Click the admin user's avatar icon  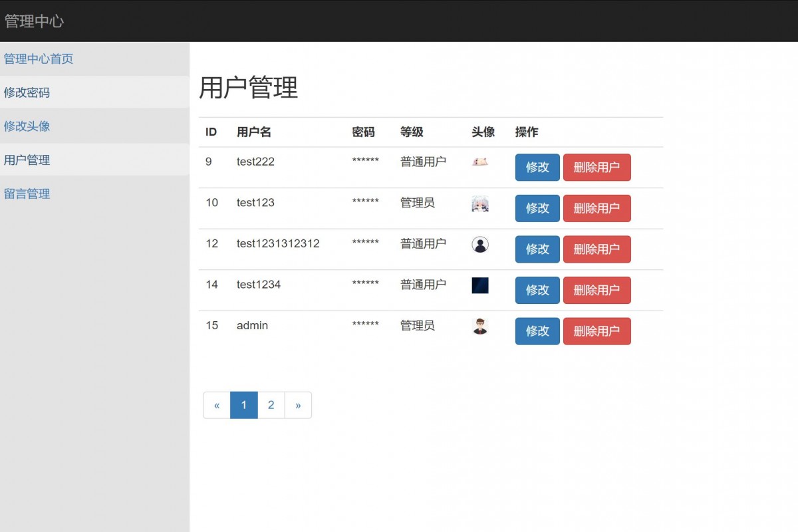click(x=479, y=327)
